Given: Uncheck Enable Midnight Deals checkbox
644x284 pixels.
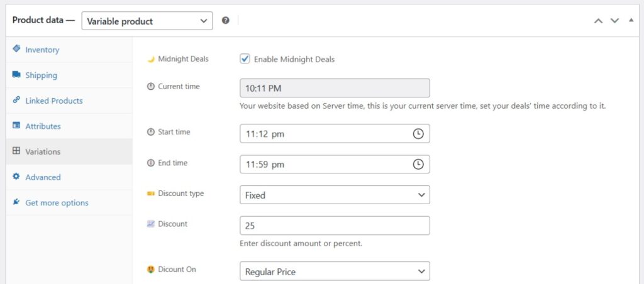Looking at the screenshot, I should (x=245, y=59).
